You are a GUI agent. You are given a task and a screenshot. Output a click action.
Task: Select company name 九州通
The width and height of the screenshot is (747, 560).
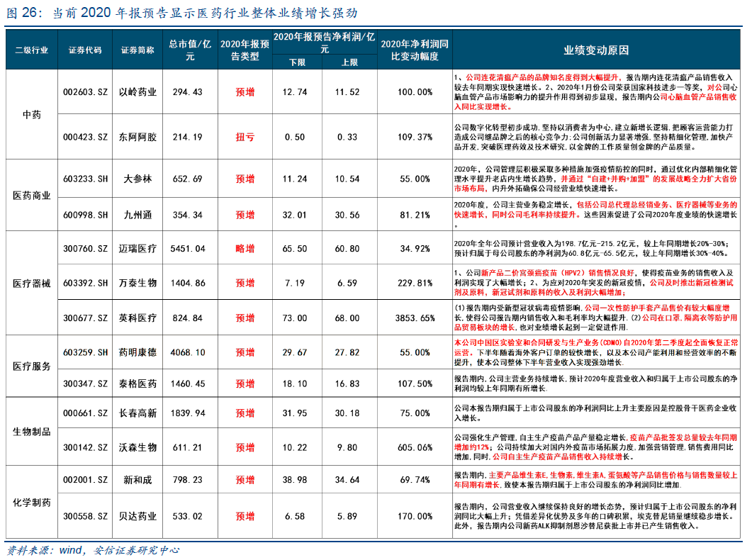click(137, 215)
